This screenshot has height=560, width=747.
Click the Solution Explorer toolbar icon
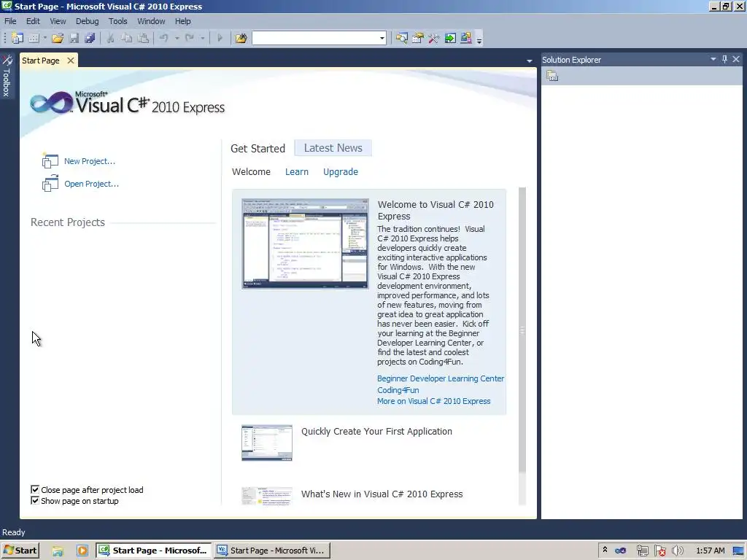click(x=402, y=38)
